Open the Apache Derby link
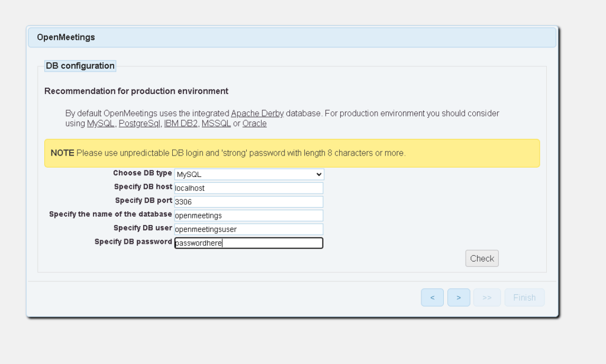This screenshot has height=364, width=606. tap(257, 114)
